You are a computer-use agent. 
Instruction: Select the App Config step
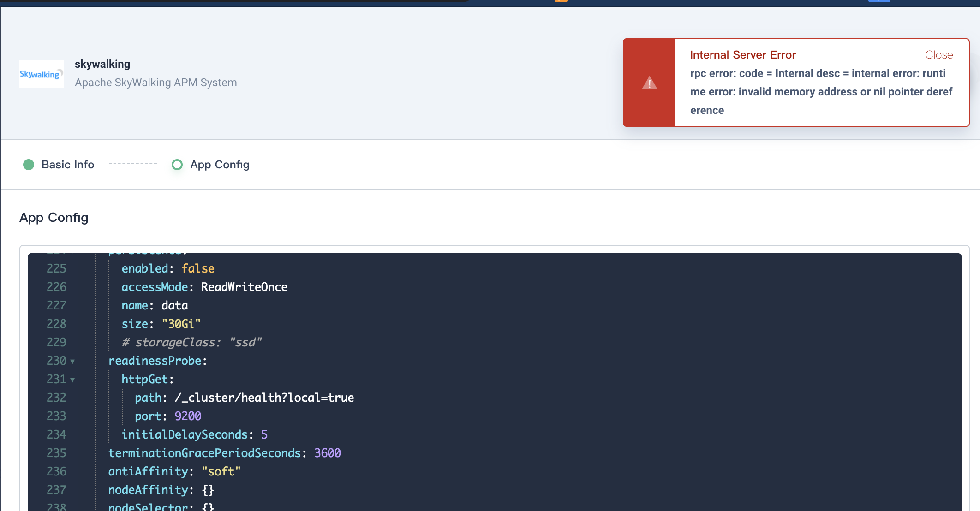220,165
